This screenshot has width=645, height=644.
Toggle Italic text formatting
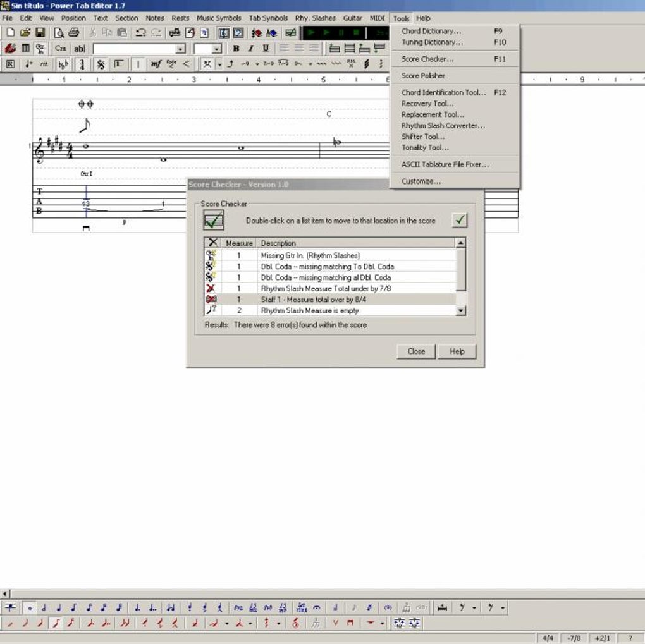(251, 49)
